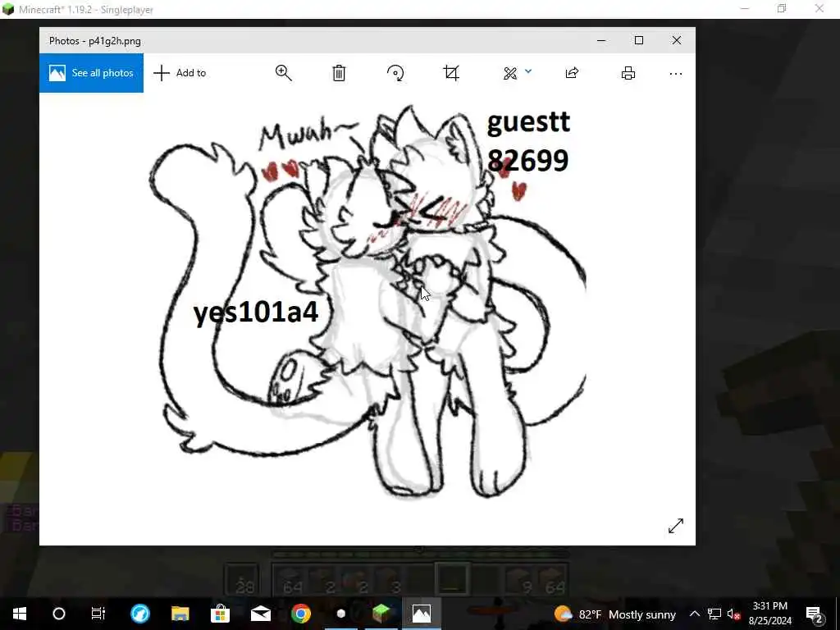The image size is (840, 630).
Task: Select the Photos app taskbar icon
Action: pos(422,614)
